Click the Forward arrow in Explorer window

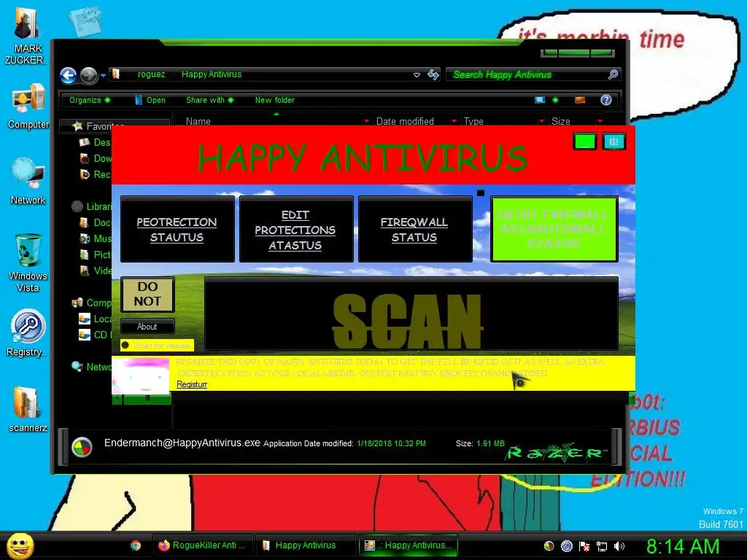(x=88, y=75)
